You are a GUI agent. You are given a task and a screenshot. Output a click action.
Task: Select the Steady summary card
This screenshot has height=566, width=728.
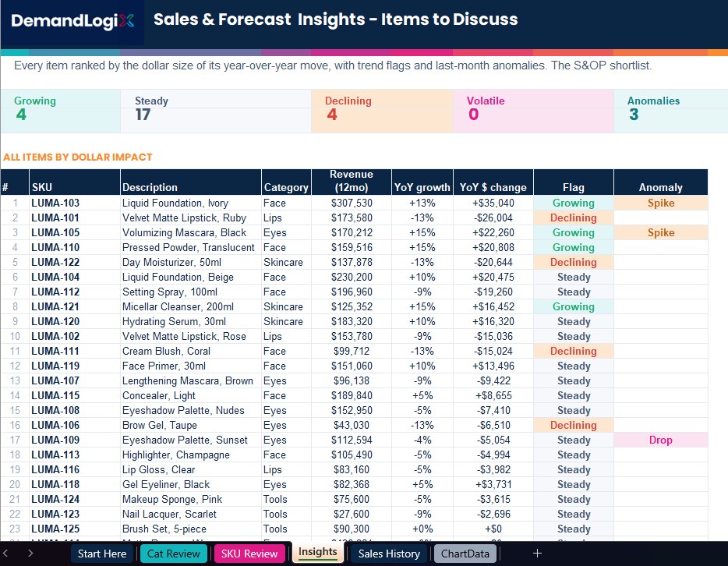tap(215, 111)
